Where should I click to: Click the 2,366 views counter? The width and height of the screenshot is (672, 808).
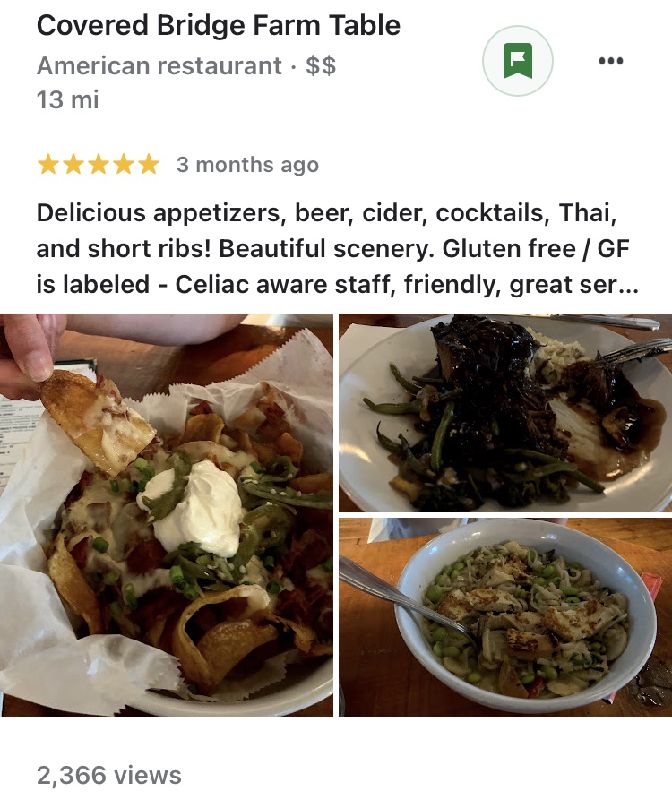pos(108,775)
